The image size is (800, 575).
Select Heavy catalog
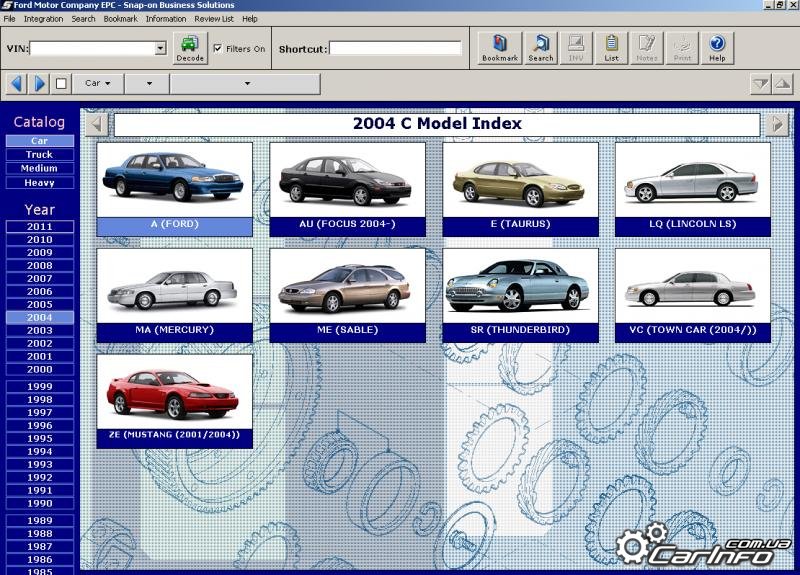click(x=40, y=183)
